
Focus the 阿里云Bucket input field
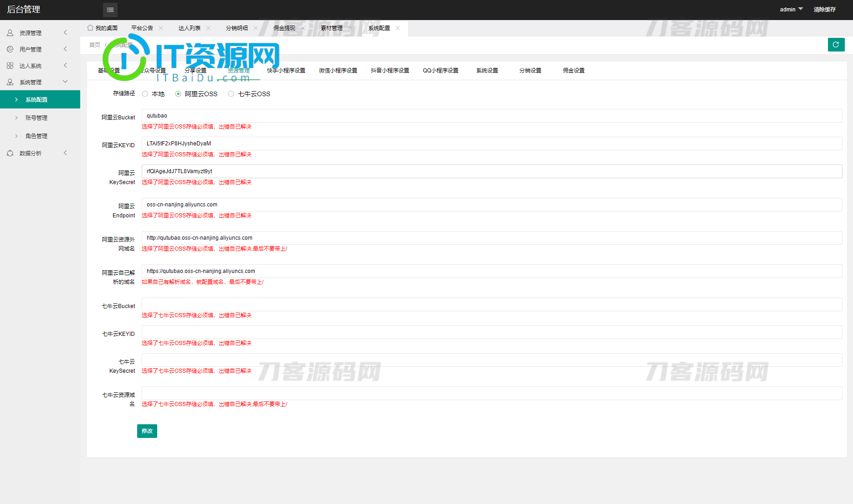pyautogui.click(x=492, y=116)
